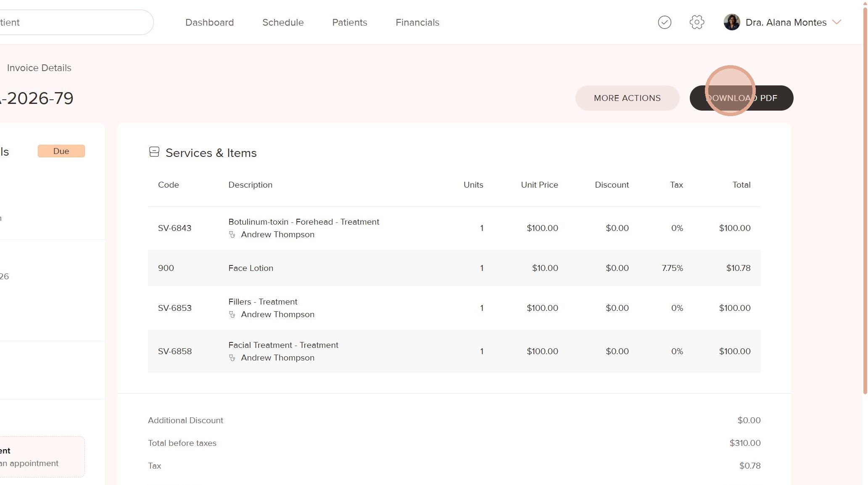Screen dimensions: 868x485
Task: Open settings via gear icon
Action: pos(697,22)
